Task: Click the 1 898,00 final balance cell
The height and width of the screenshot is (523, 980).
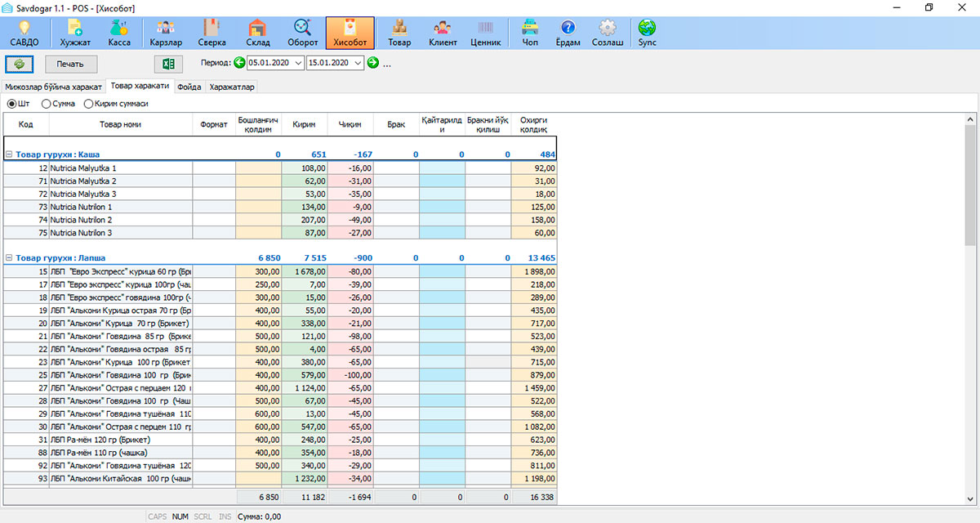Action: (534, 271)
